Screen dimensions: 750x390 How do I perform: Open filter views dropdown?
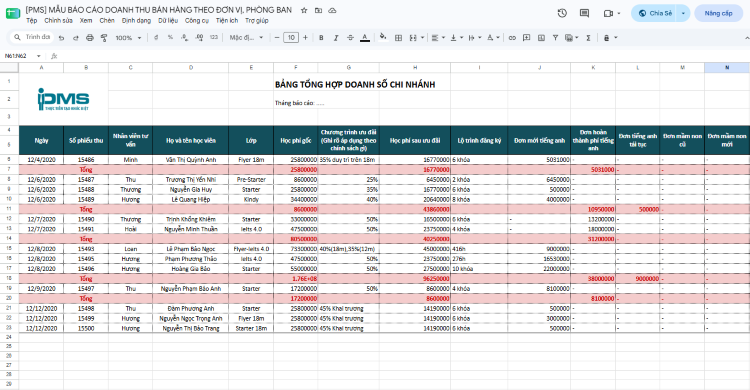[572, 37]
